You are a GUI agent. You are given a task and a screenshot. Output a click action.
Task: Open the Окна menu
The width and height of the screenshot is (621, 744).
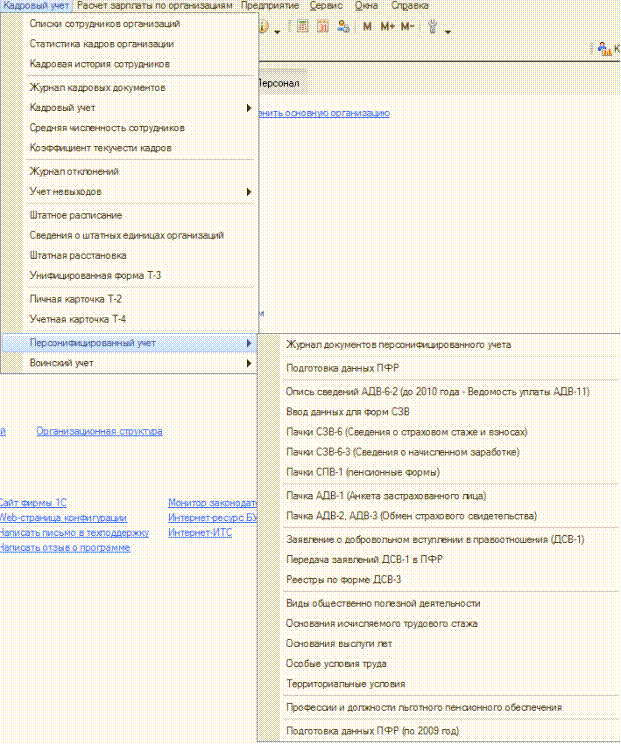pos(366,6)
